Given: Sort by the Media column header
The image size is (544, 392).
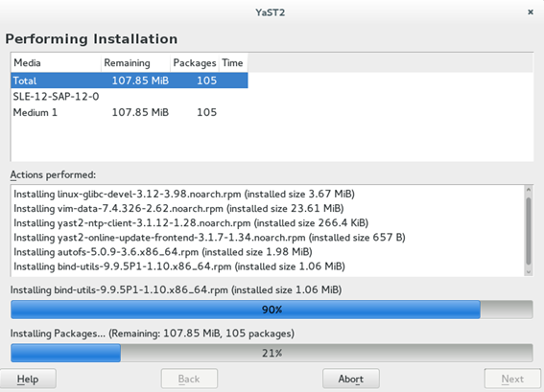Looking at the screenshot, I should click(56, 62).
